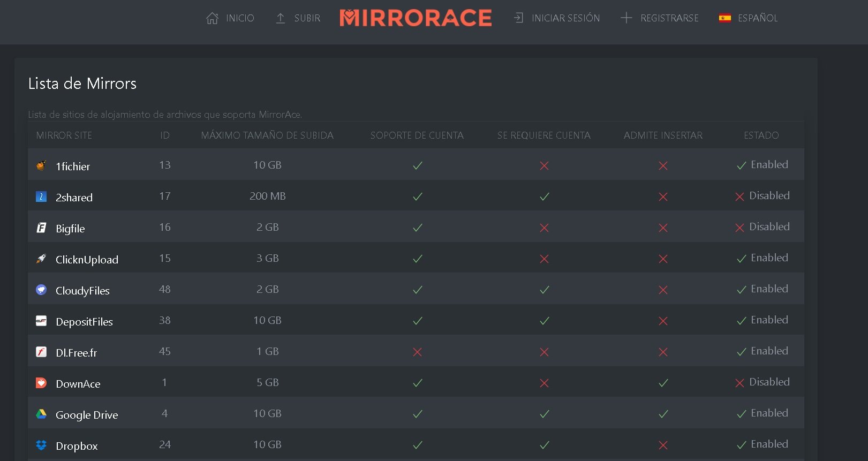Click the 1fichier site icon
Image resolution: width=868 pixels, height=461 pixels.
click(x=41, y=165)
